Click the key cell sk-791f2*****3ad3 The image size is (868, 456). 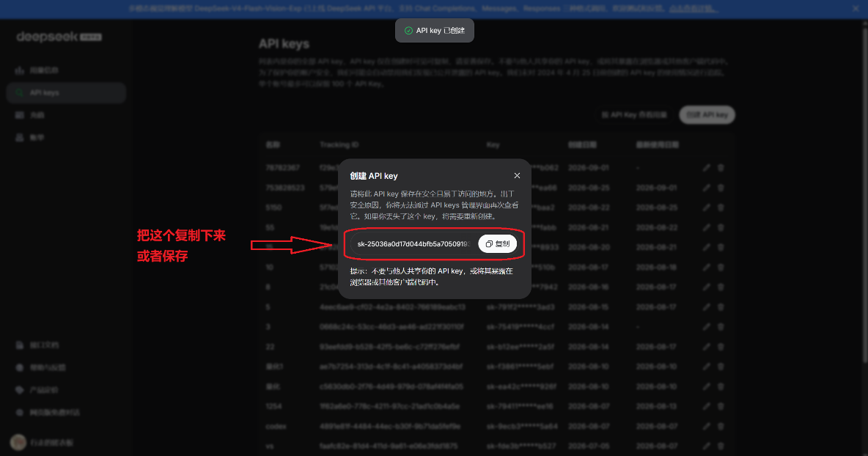coord(520,306)
